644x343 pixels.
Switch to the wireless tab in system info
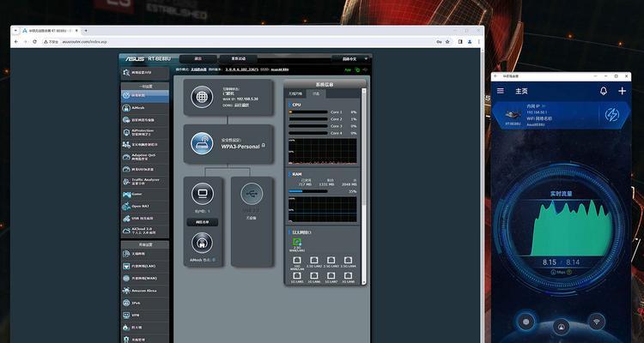[x=295, y=93]
